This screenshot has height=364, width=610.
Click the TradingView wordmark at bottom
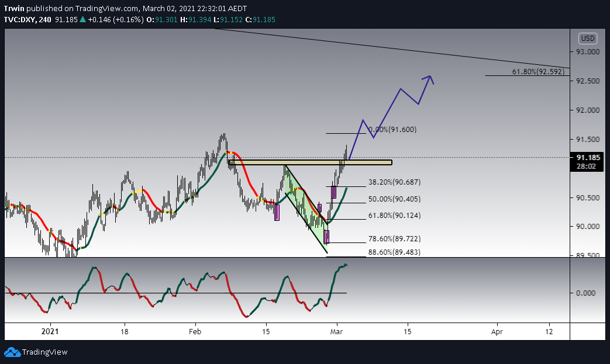(44, 352)
